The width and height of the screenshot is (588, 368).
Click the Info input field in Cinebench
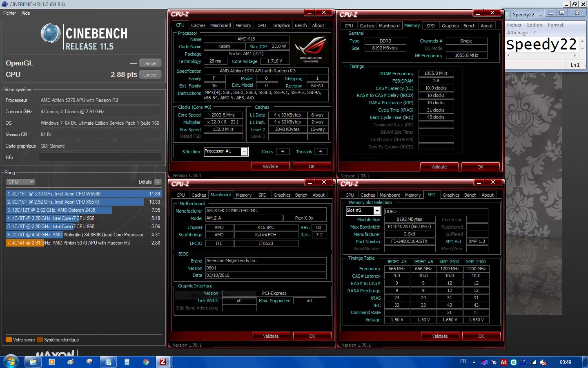point(100,157)
